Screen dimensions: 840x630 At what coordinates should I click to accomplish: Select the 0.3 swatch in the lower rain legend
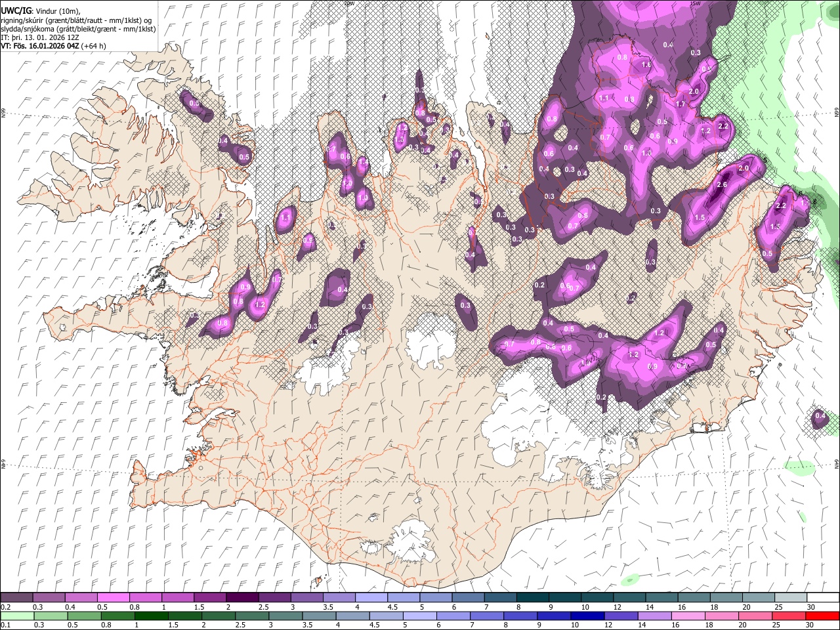click(x=51, y=616)
